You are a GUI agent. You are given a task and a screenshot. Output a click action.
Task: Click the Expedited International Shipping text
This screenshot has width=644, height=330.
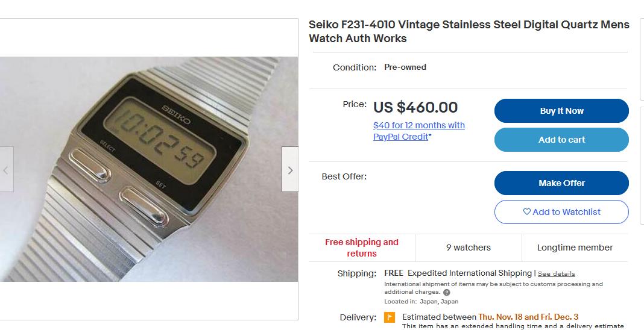[x=470, y=273]
